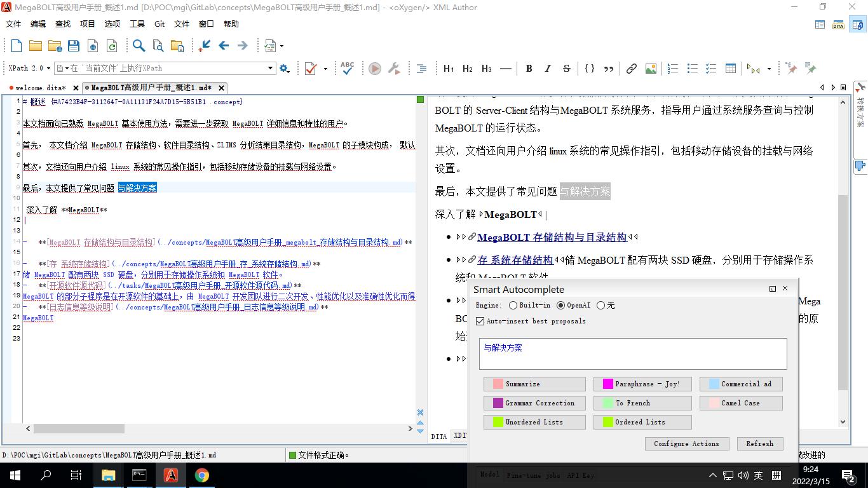The height and width of the screenshot is (488, 868).
Task: Expand the XPath history dropdown arrow
Action: pos(270,68)
